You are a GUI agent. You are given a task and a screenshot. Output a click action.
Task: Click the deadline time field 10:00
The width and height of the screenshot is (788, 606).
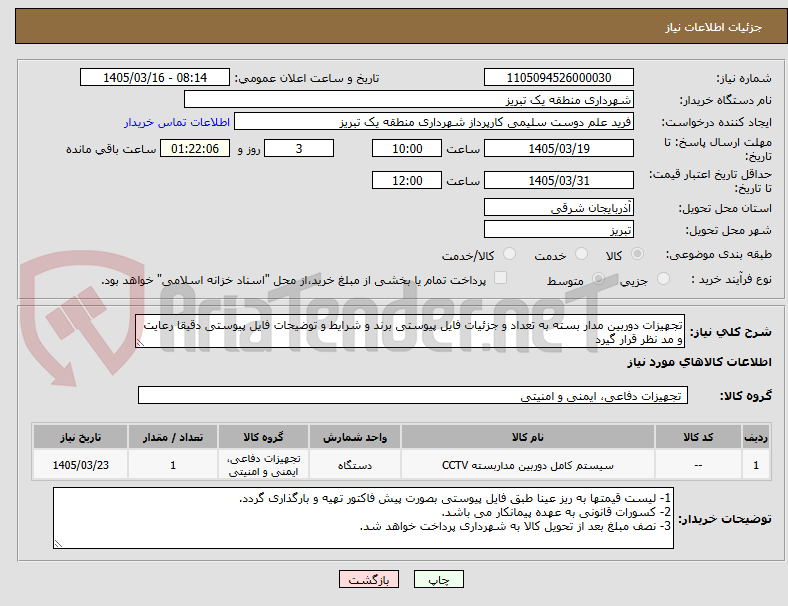coord(407,149)
